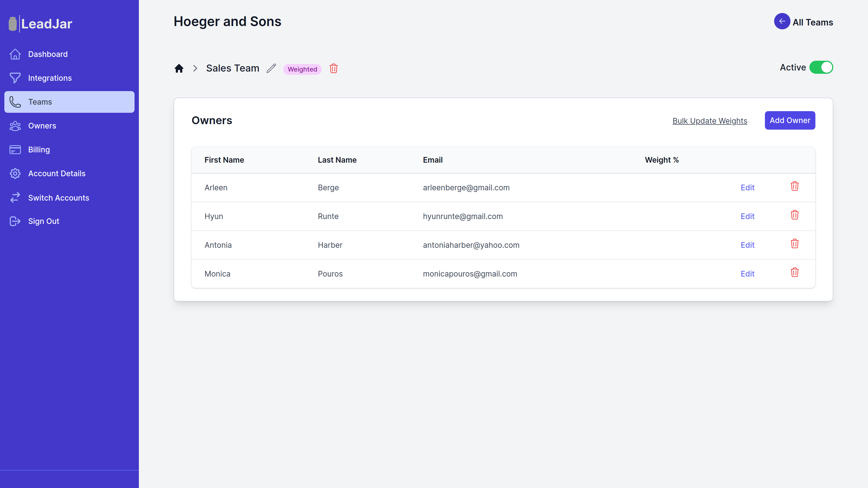Click the red trash icon beside Weighted badge
Viewport: 868px width, 488px height.
point(333,69)
